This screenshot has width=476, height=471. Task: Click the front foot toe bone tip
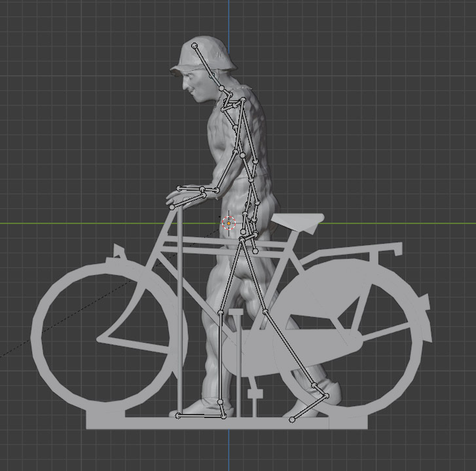178,415
